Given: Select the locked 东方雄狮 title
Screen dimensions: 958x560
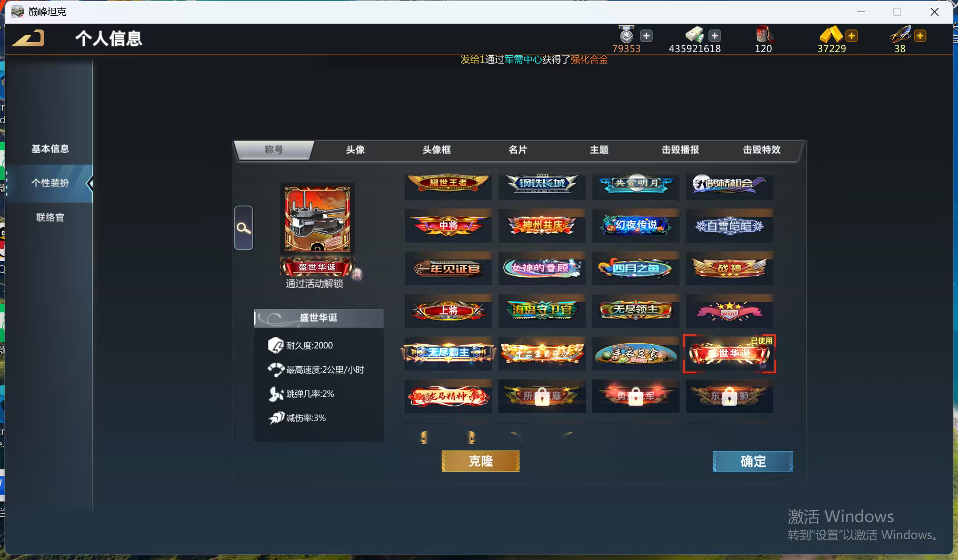Looking at the screenshot, I should 729,396.
